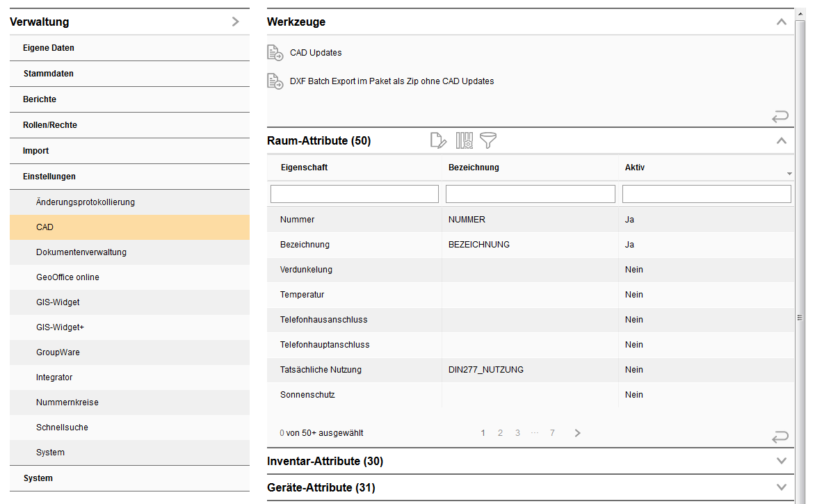Click the CAD Updates document icon

coord(275,53)
